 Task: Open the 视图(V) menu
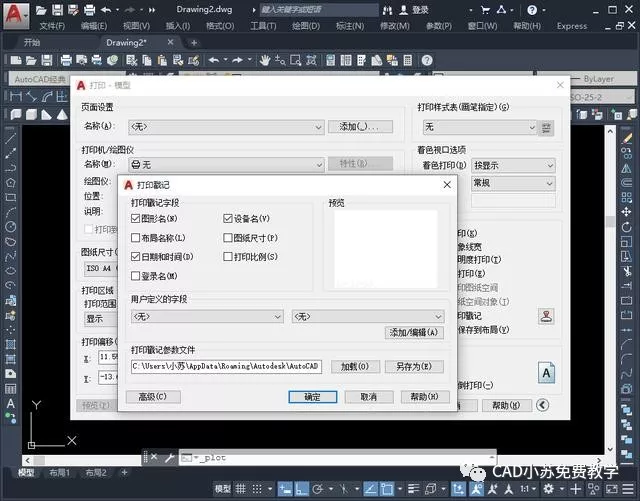point(136,26)
